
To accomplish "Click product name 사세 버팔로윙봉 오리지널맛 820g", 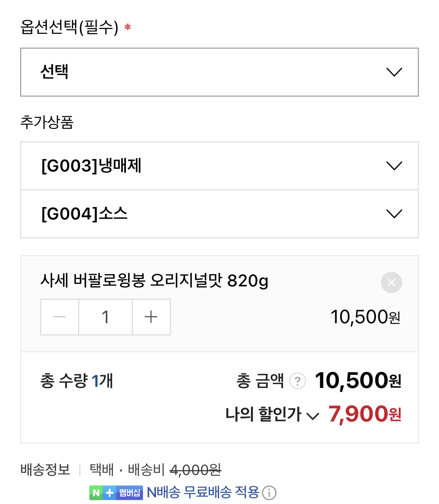I will pos(154,280).
